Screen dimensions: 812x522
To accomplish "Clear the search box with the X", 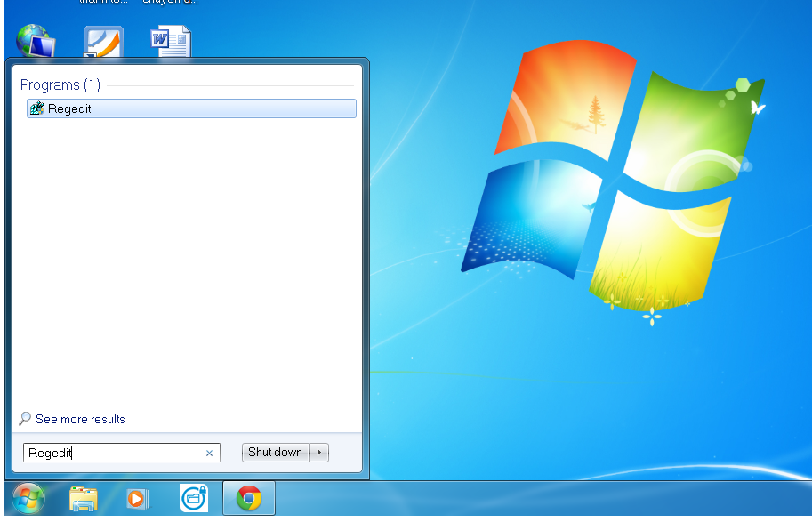I will click(209, 454).
